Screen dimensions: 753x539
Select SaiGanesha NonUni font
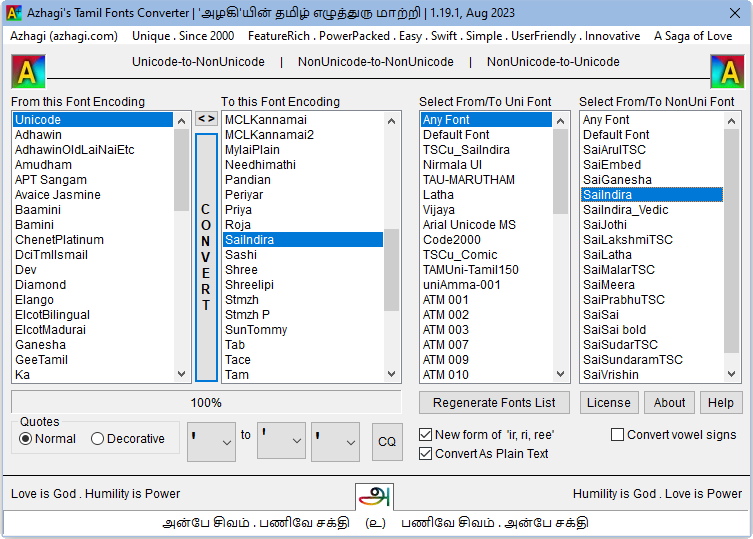coord(652,180)
